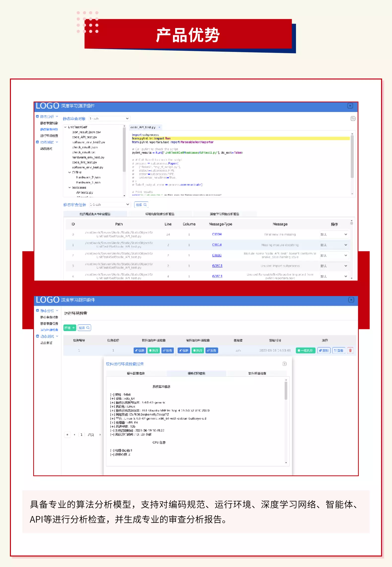This screenshot has height=567, width=392.
Task: Go to previous page in bottom pagination
Action: pyautogui.click(x=74, y=435)
